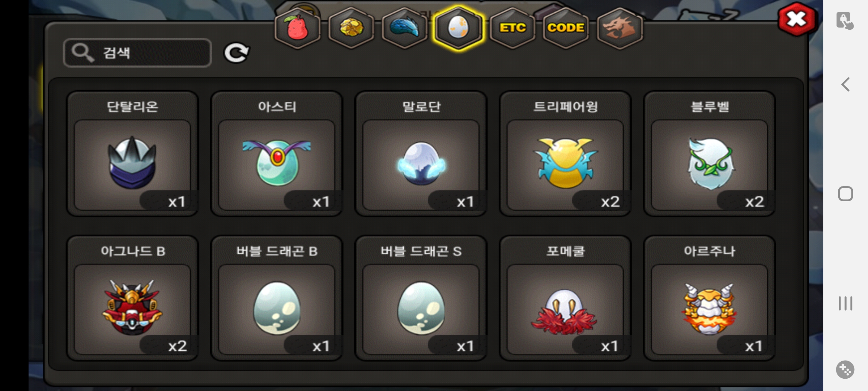
Task: Click the refresh arrow icon
Action: point(237,53)
